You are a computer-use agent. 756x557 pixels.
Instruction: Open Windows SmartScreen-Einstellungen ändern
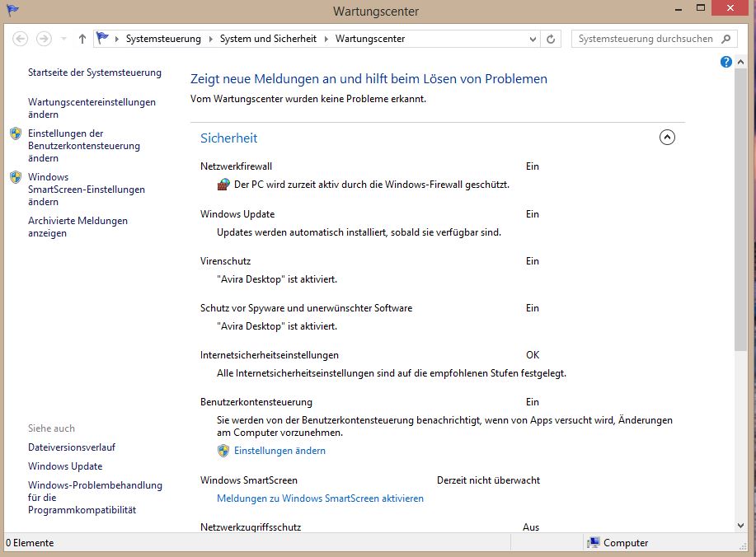coord(87,190)
